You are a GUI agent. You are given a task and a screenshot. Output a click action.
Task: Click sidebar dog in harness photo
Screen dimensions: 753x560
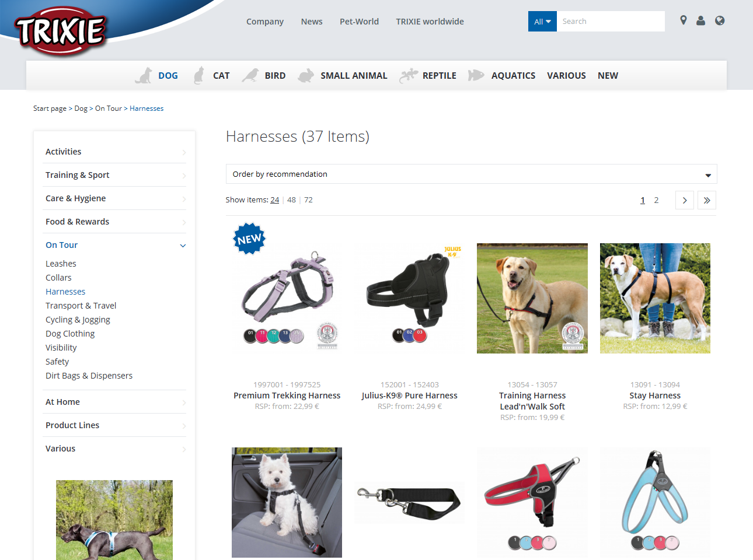click(114, 520)
